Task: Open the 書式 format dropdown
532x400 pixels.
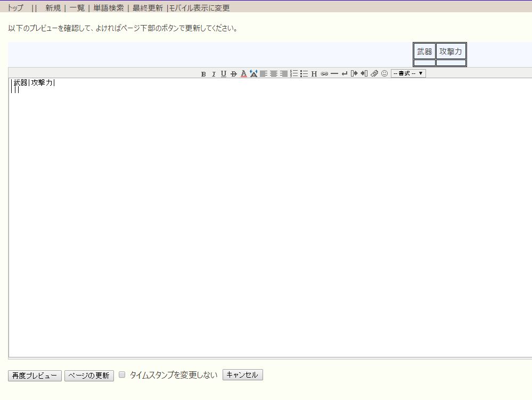Action: 408,73
